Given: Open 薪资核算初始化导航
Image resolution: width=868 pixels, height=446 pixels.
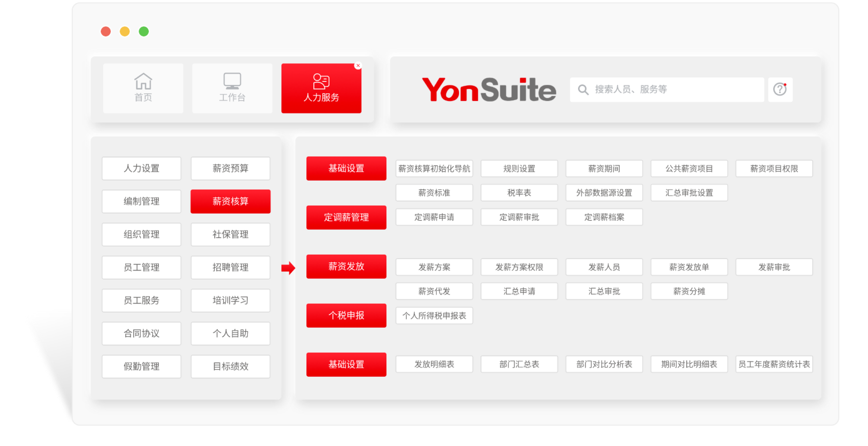Looking at the screenshot, I should point(434,168).
